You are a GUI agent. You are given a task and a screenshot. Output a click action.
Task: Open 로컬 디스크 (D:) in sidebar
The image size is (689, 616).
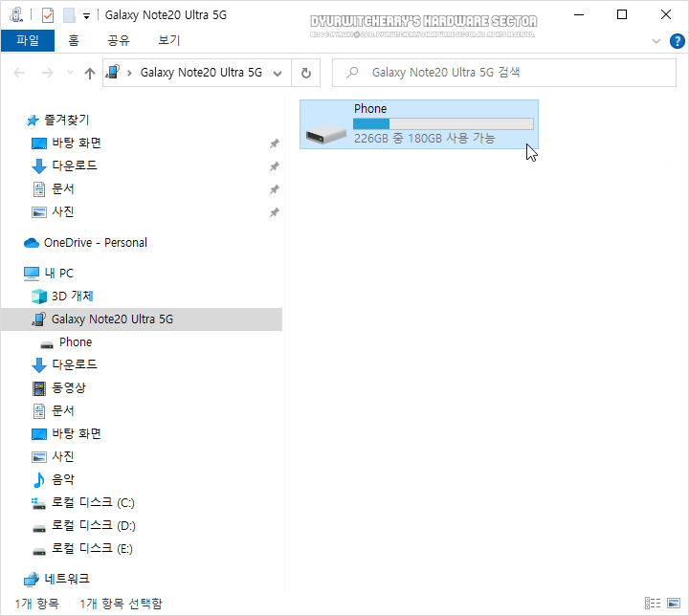[x=93, y=525]
